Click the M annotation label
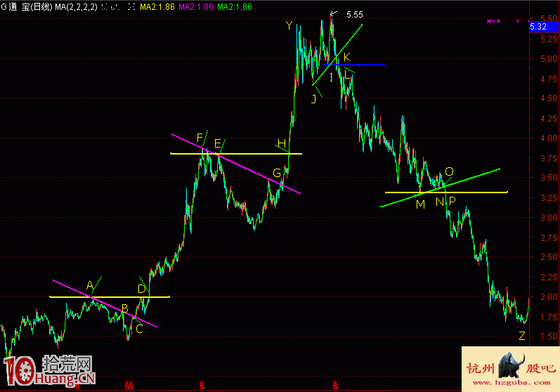 [x=421, y=204]
